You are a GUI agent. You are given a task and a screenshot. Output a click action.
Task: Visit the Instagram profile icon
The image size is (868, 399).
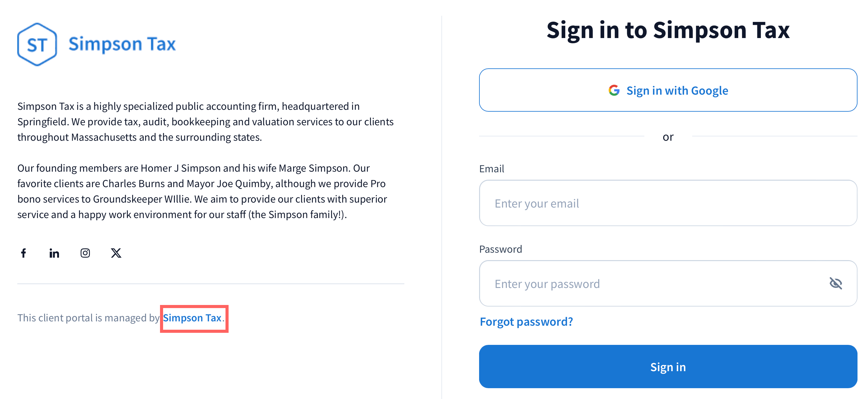tap(85, 253)
